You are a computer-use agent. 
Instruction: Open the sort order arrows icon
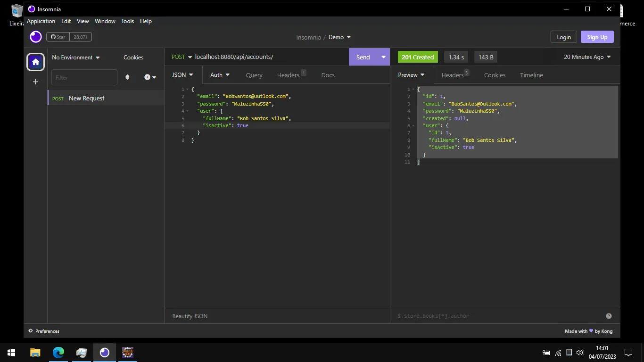[x=127, y=77]
